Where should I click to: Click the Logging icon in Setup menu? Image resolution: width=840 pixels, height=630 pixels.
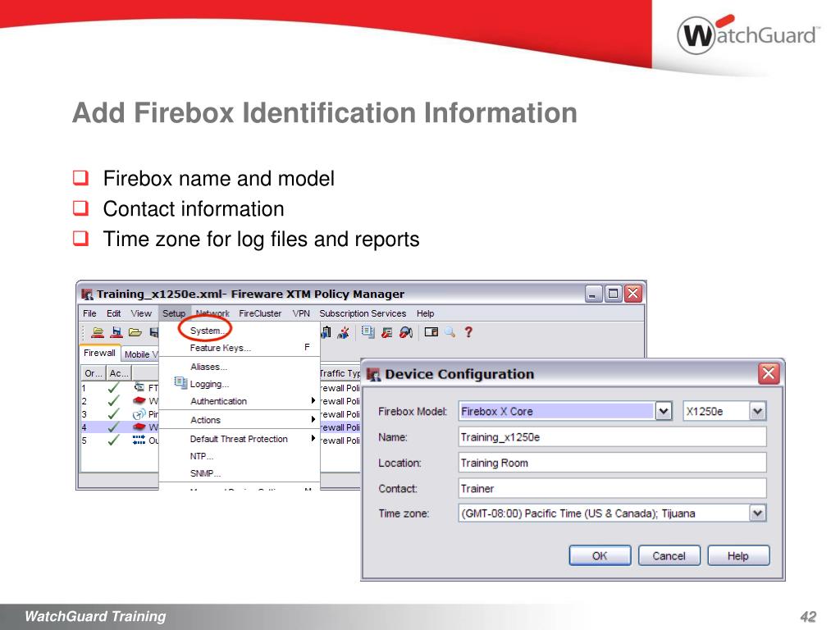180,383
